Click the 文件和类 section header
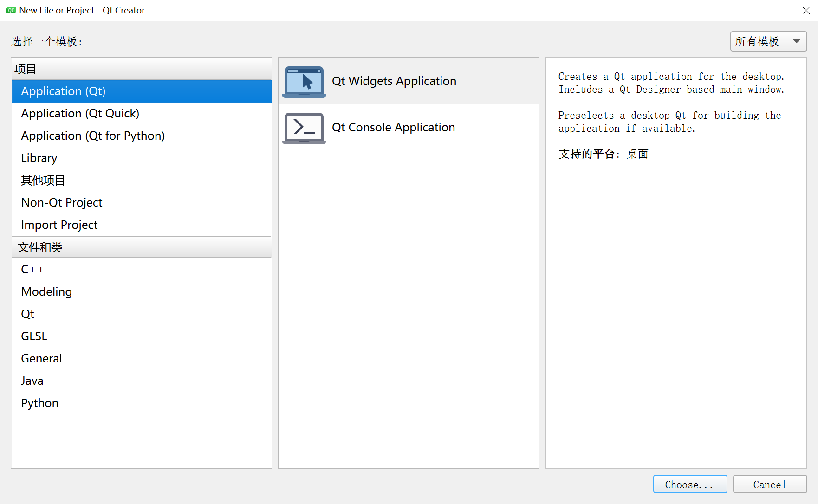The width and height of the screenshot is (818, 504). [40, 247]
